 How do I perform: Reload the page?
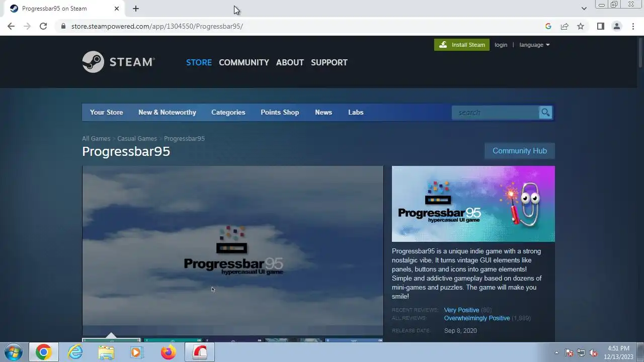[x=43, y=26]
